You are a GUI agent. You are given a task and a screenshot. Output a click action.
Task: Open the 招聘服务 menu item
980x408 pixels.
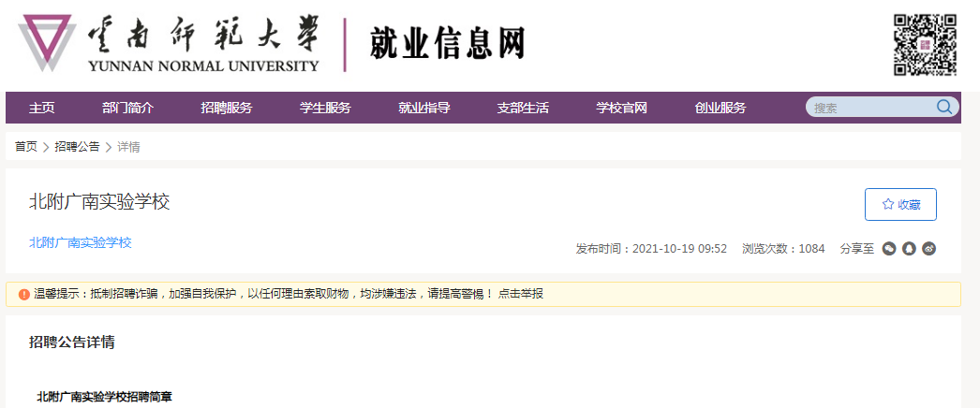[226, 108]
